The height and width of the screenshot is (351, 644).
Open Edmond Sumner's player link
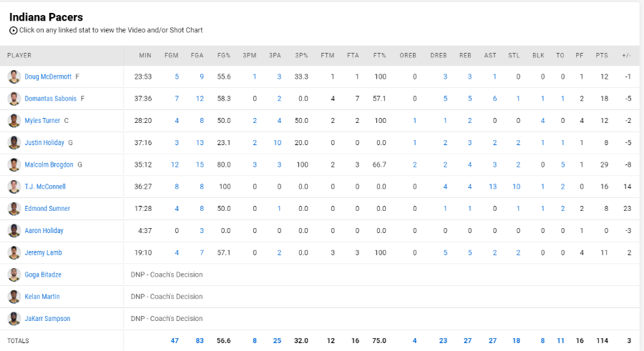[x=47, y=209]
